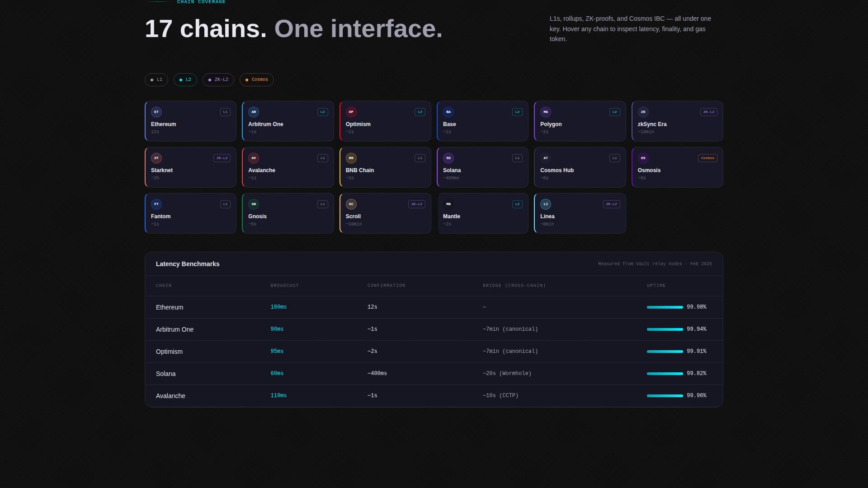Click Avalanche in the latency table
This screenshot has height=488, width=868.
[x=171, y=396]
